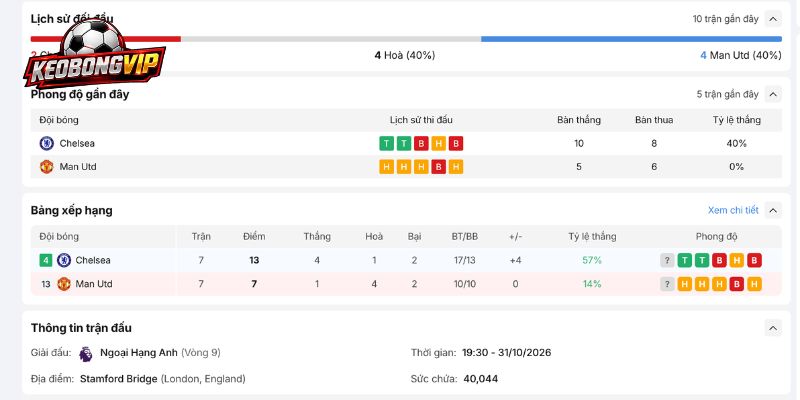
Task: Click the Bàn thua column header
Action: tap(654, 120)
